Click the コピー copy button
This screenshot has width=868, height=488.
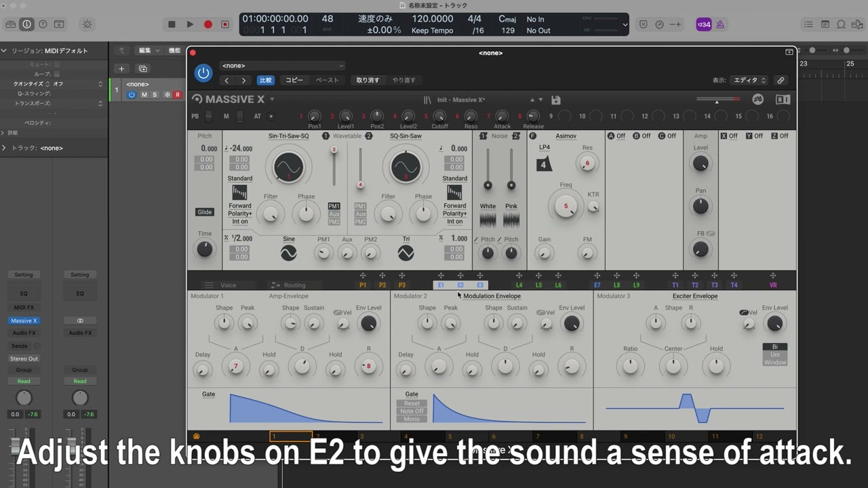point(294,80)
